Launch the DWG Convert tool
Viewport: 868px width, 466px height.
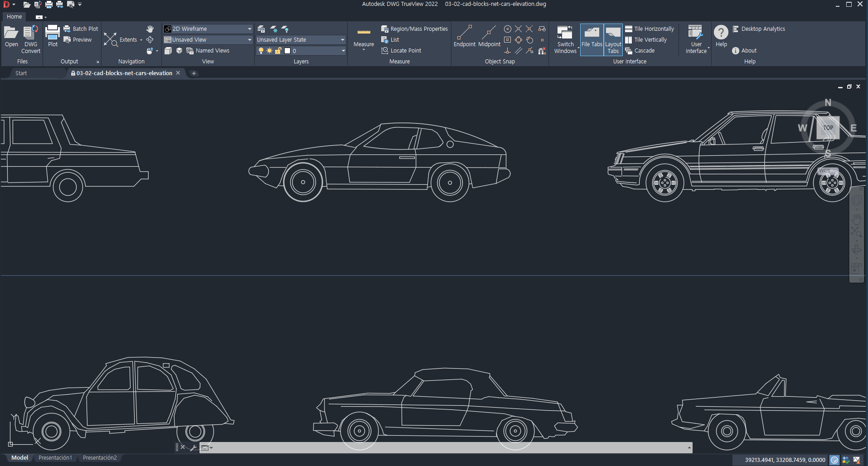point(31,39)
